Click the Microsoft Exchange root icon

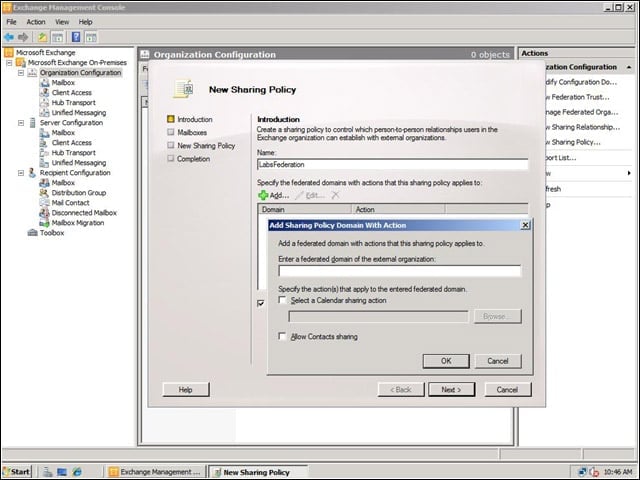click(9, 53)
